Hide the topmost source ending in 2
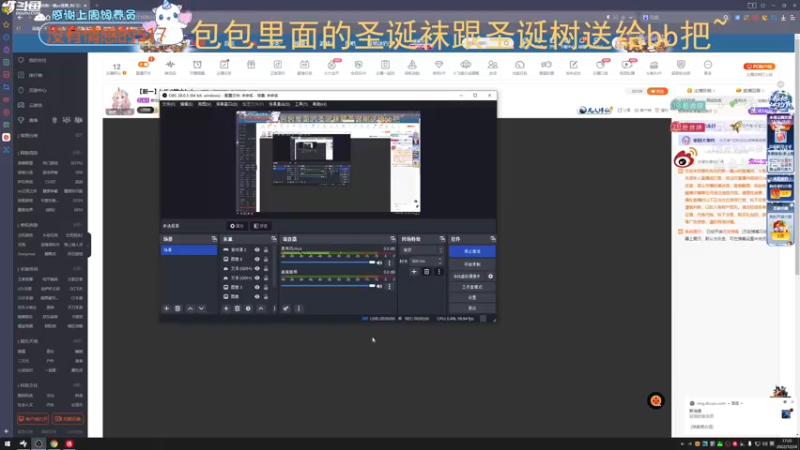This screenshot has height=450, width=800. [257, 249]
